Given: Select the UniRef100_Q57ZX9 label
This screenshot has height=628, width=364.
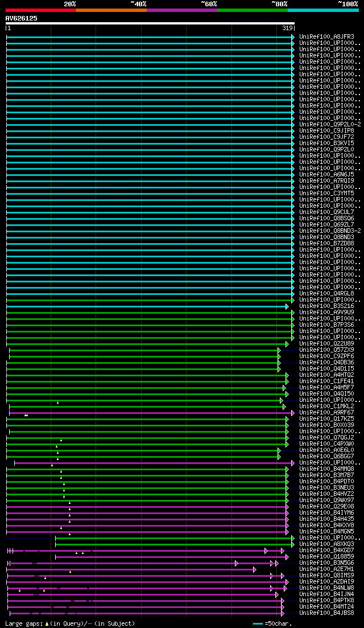Looking at the screenshot, I should [x=326, y=350].
